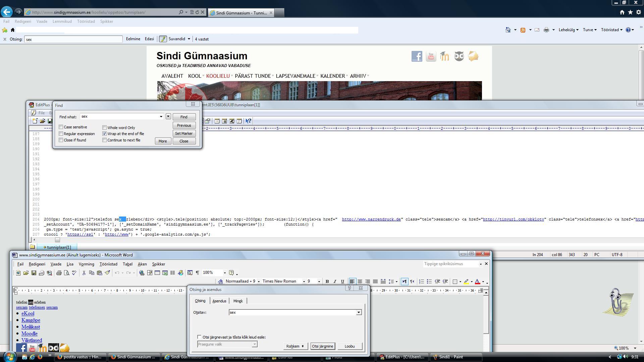Image resolution: width=644 pixels, height=362 pixels.
Task: Center-align text in Word
Action: (x=360, y=282)
